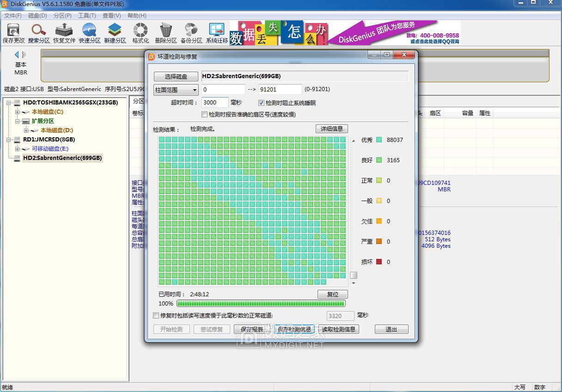
Task: Click the drive icon beside 本地磁盘(C:)
Action: (x=26, y=112)
